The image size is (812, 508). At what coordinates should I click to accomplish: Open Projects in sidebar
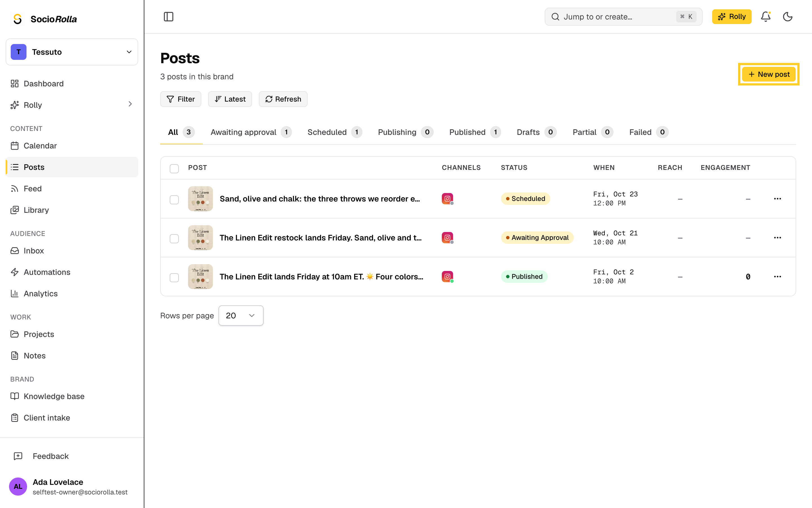coord(72,334)
